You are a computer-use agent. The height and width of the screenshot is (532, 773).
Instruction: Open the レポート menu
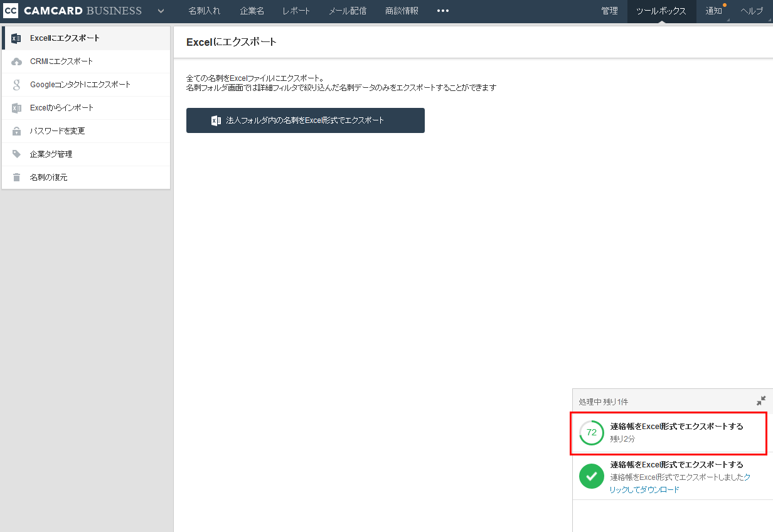pyautogui.click(x=296, y=11)
